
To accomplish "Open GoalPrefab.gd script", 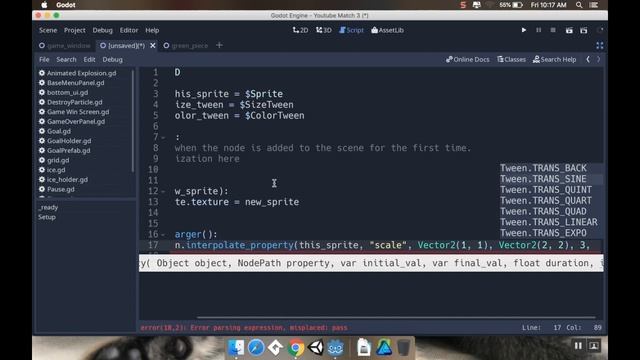I will point(64,151).
